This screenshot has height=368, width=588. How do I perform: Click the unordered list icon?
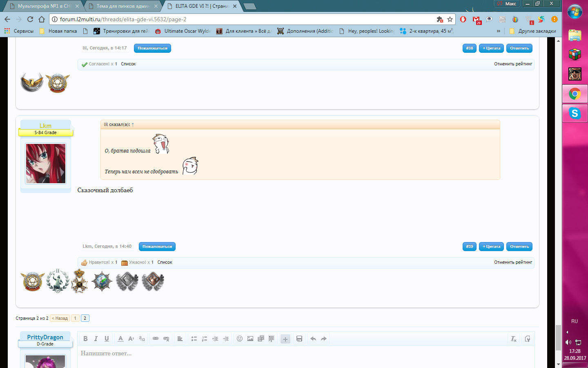[x=194, y=339]
